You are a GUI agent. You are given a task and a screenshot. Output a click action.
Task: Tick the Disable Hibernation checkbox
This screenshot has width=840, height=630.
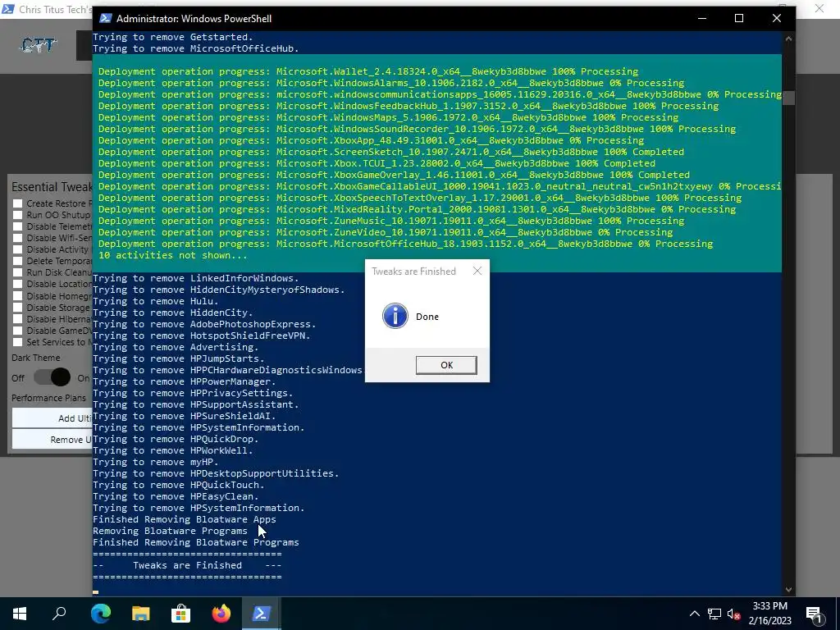pyautogui.click(x=18, y=319)
